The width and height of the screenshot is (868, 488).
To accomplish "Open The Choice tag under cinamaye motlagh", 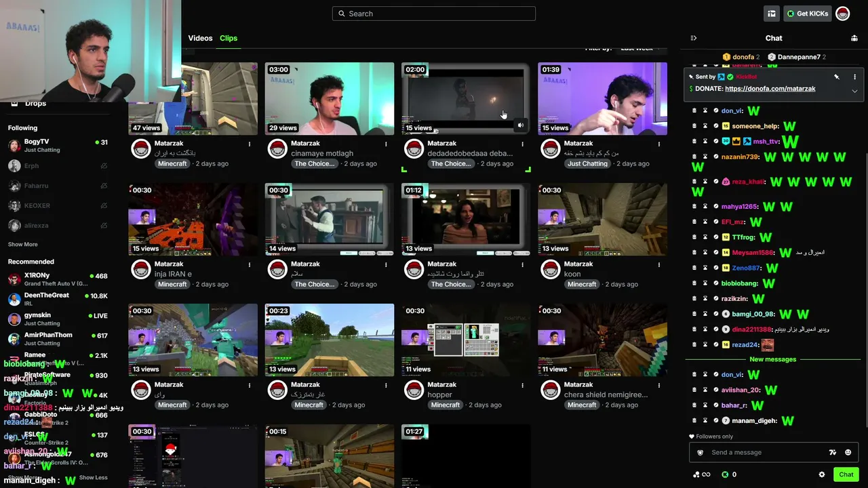I will click(315, 164).
